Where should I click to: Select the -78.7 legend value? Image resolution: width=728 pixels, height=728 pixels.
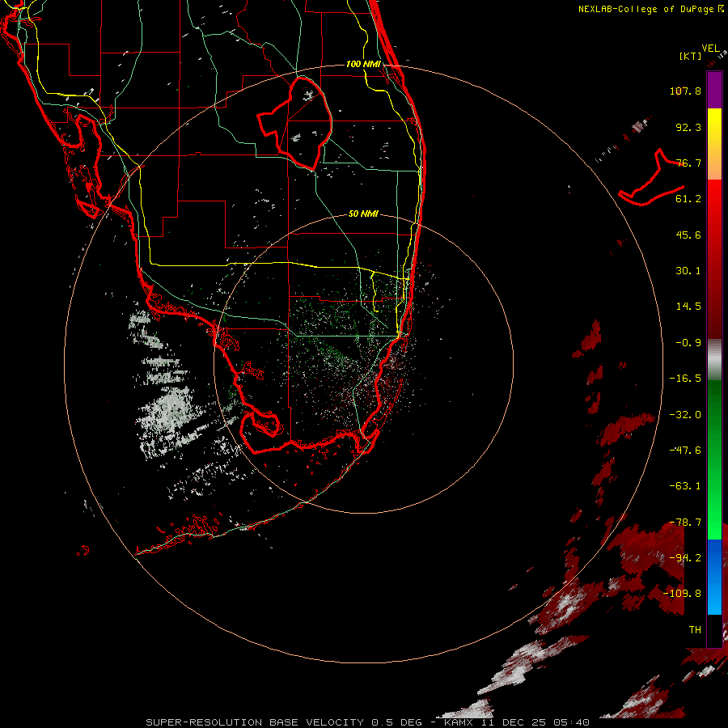tap(685, 523)
